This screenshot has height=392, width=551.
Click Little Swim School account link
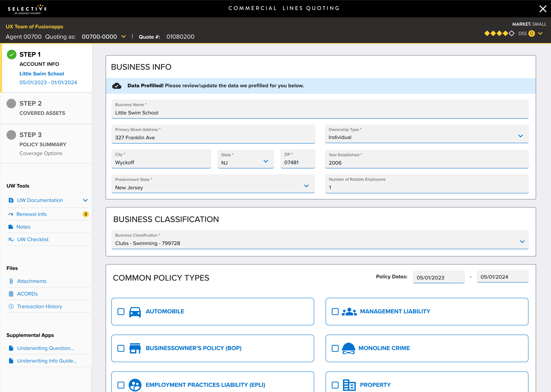(x=42, y=73)
